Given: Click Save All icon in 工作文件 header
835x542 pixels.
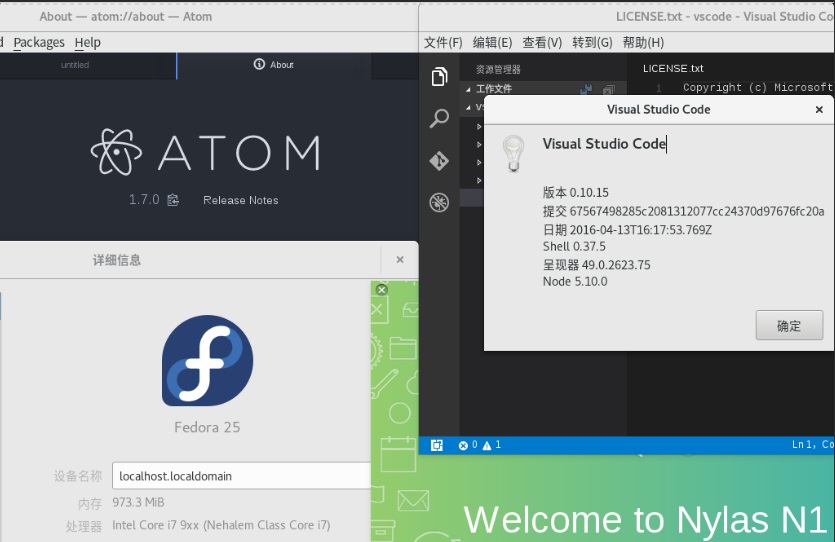Looking at the screenshot, I should (586, 89).
